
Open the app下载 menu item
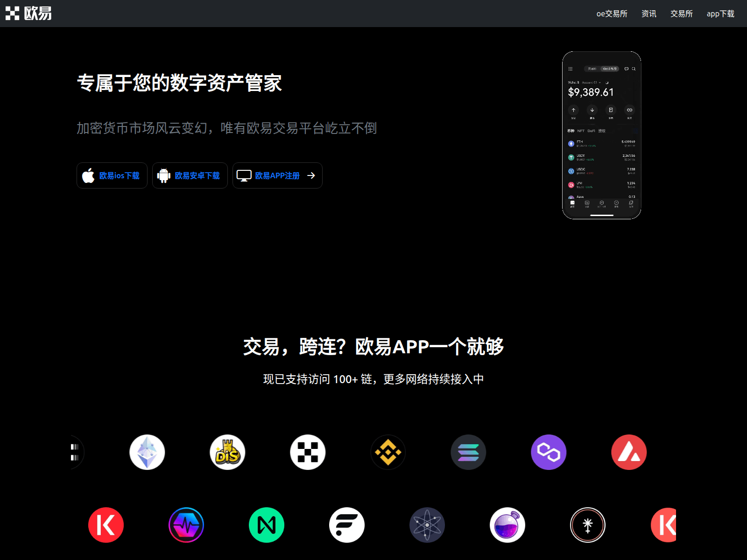pyautogui.click(x=720, y=14)
